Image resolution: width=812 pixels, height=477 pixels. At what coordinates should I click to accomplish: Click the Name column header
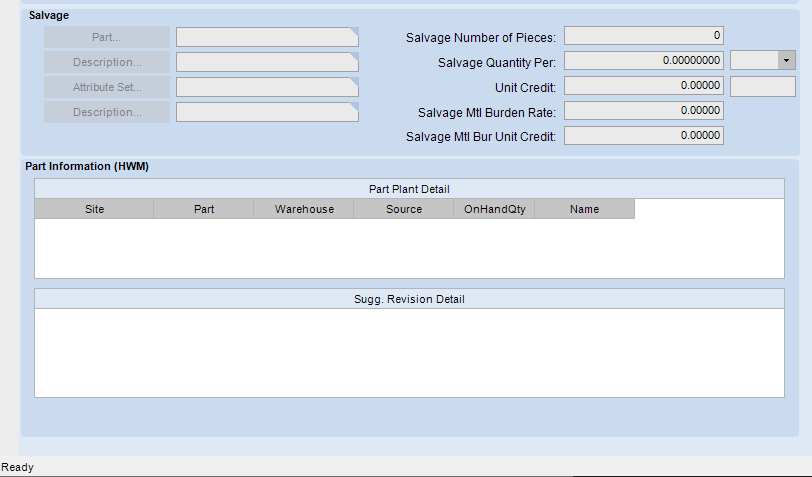[585, 209]
